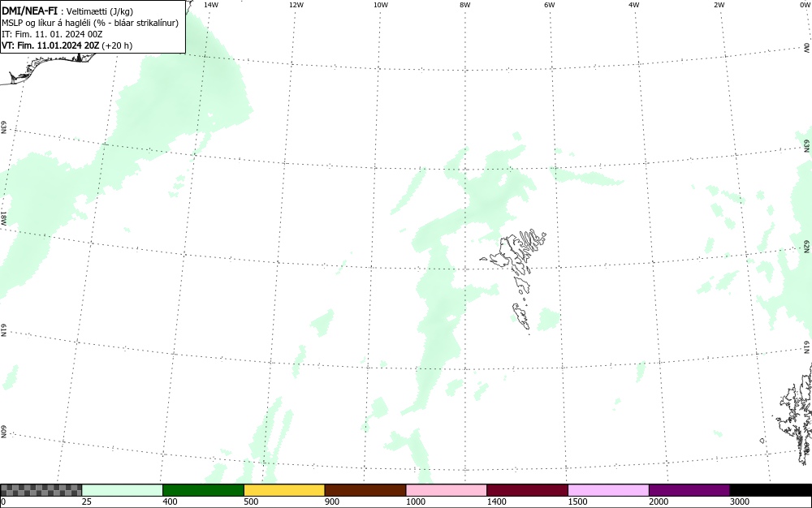Select the brown 900–1000 legend swatch

365,490
